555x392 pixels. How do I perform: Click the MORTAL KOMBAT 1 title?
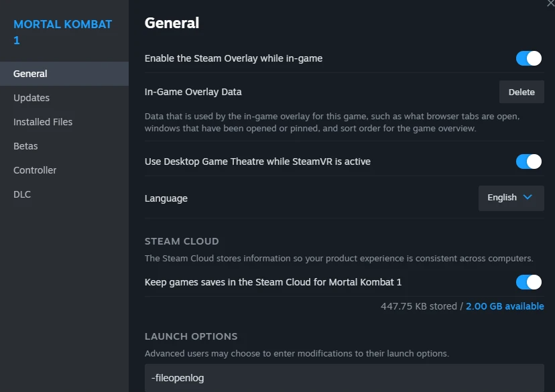pos(62,32)
